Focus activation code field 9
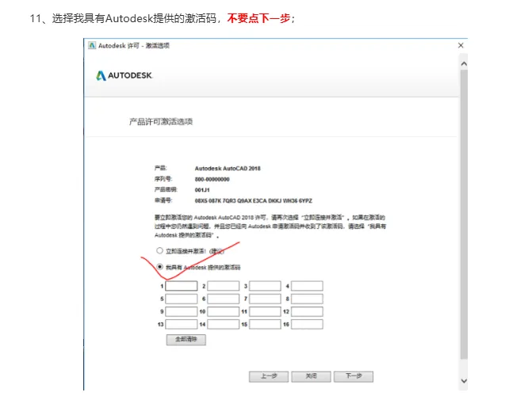This screenshot has width=532, height=400. tap(182, 311)
